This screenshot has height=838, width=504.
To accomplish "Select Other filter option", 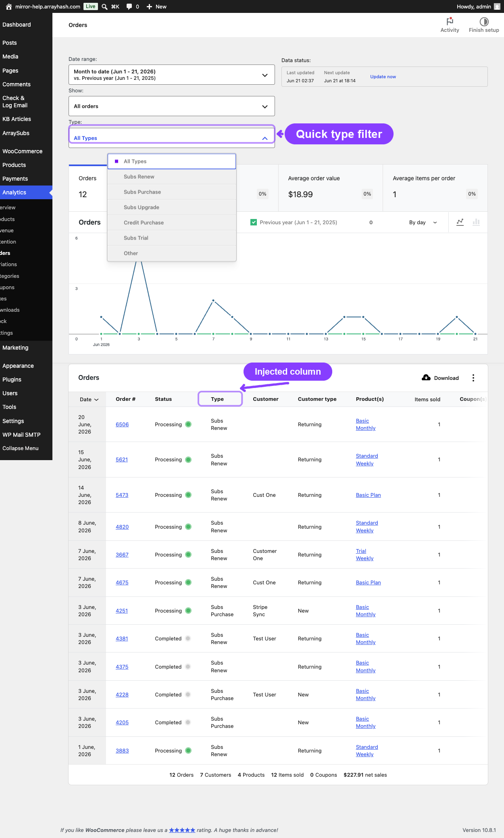I will pyautogui.click(x=172, y=253).
